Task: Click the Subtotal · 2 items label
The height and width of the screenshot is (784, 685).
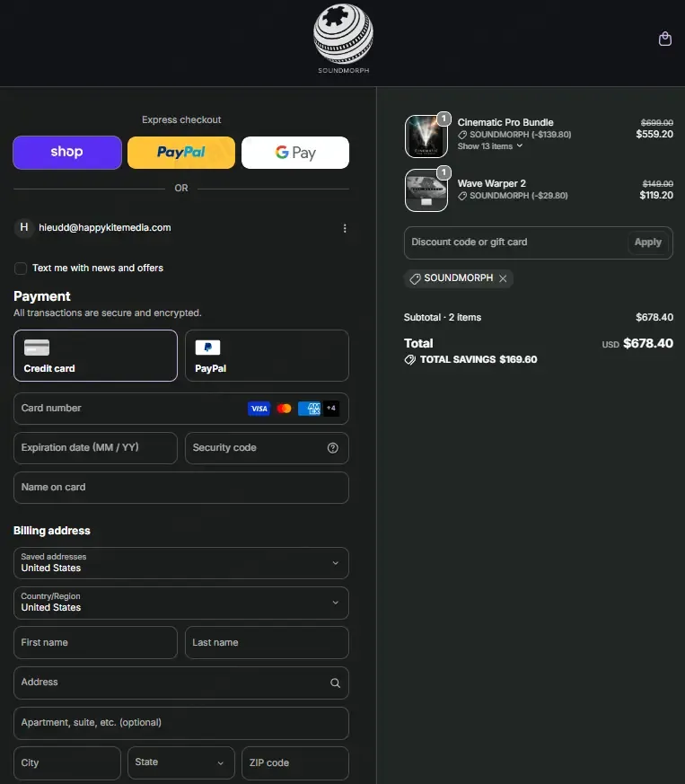Action: pyautogui.click(x=443, y=318)
